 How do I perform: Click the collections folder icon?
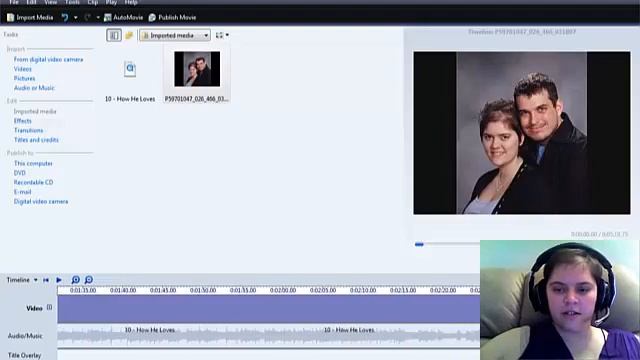pyautogui.click(x=129, y=36)
